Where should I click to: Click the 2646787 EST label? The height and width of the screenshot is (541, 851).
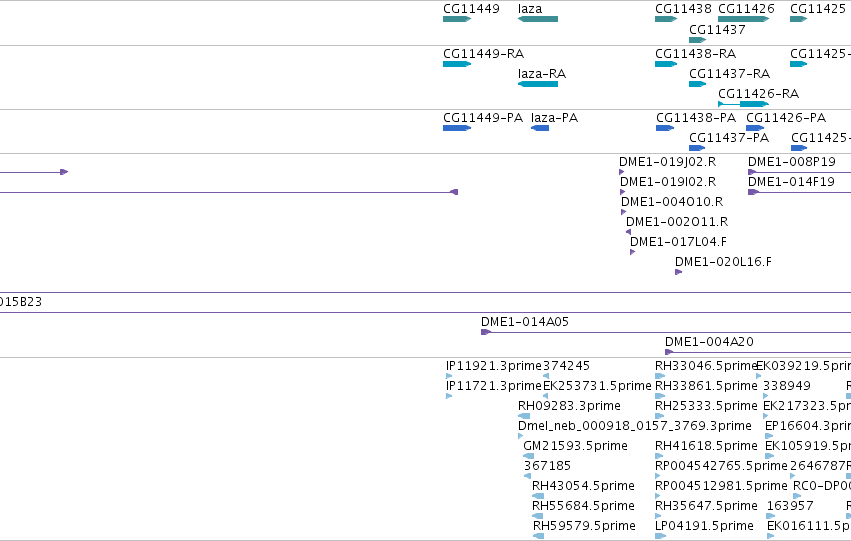[x=818, y=466]
